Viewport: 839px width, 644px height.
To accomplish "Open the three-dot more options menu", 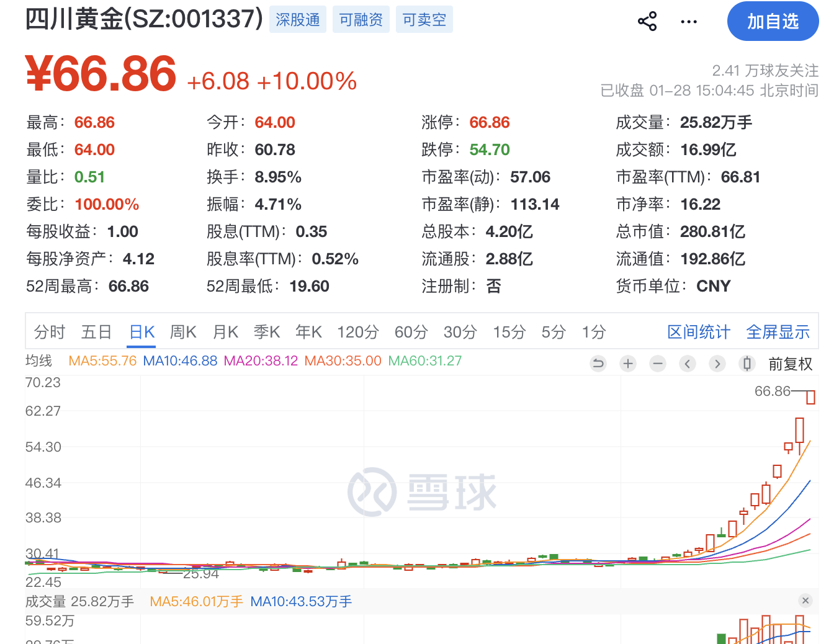I will [x=689, y=22].
